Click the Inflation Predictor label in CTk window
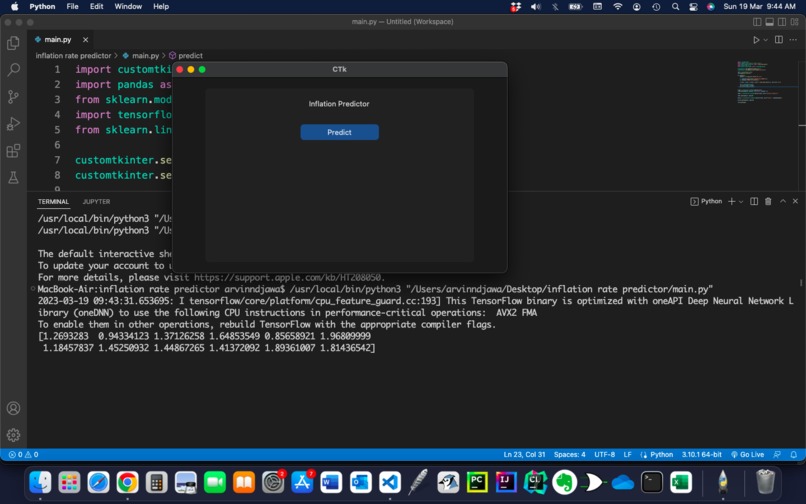 click(339, 104)
